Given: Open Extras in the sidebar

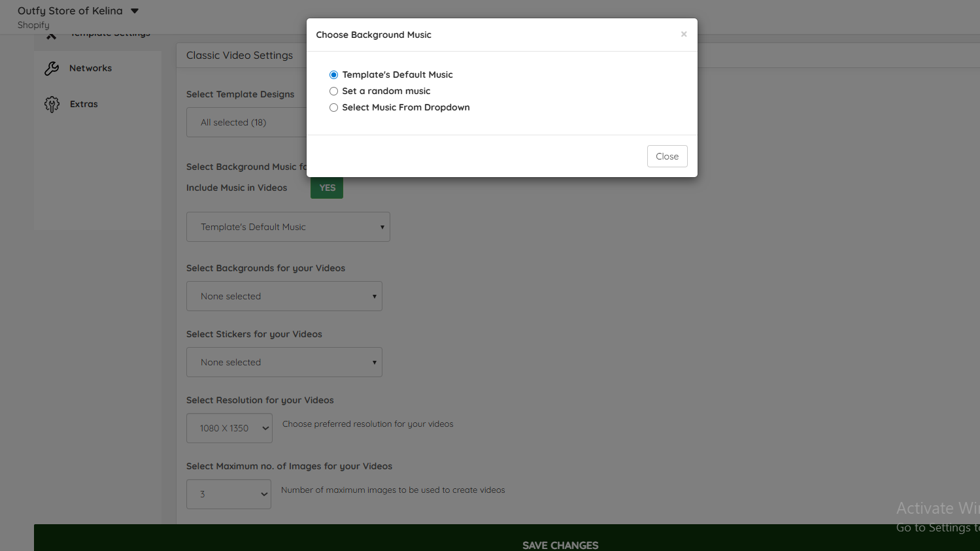Looking at the screenshot, I should coord(84,104).
